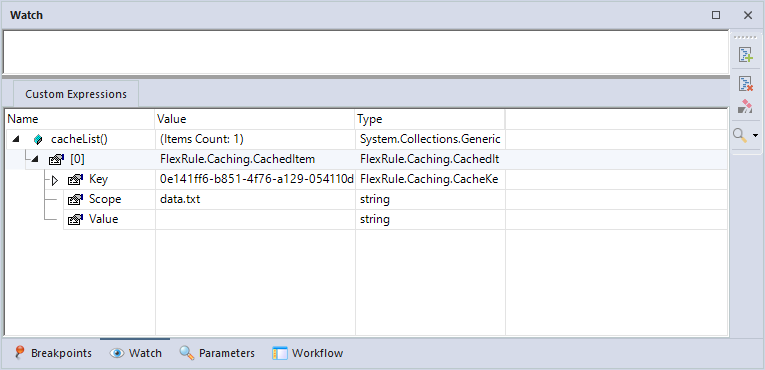
Task: Click the cacheList() cube icon
Action: click(x=38, y=140)
